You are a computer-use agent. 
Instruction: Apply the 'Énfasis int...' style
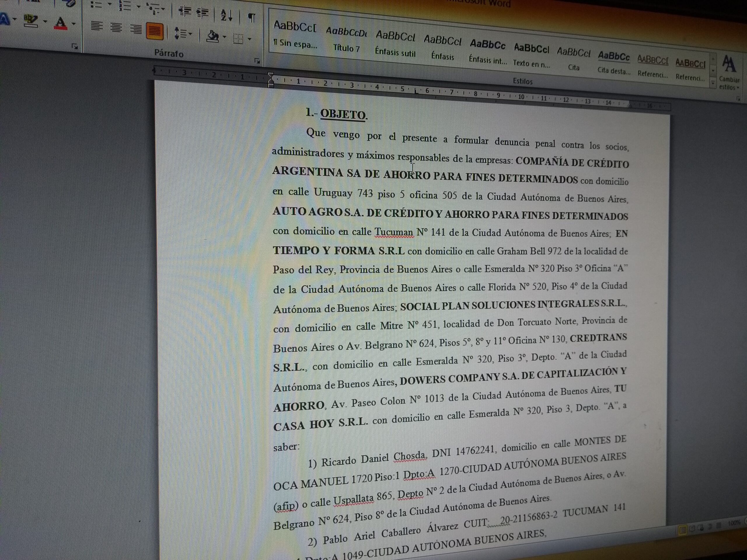[x=488, y=52]
